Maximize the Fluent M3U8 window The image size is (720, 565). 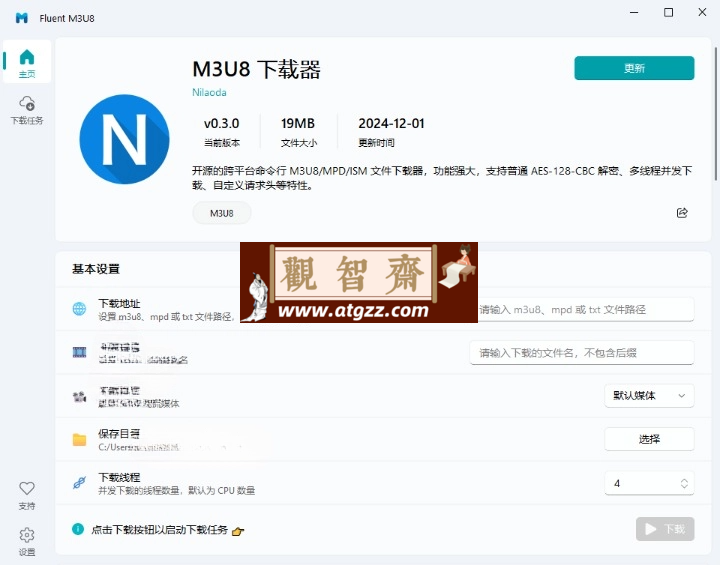pyautogui.click(x=669, y=12)
